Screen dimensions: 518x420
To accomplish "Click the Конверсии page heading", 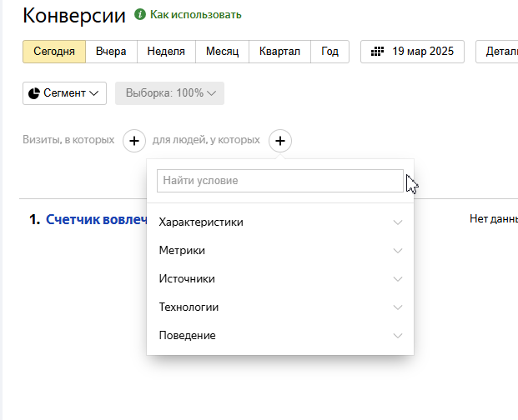I will click(x=74, y=16).
